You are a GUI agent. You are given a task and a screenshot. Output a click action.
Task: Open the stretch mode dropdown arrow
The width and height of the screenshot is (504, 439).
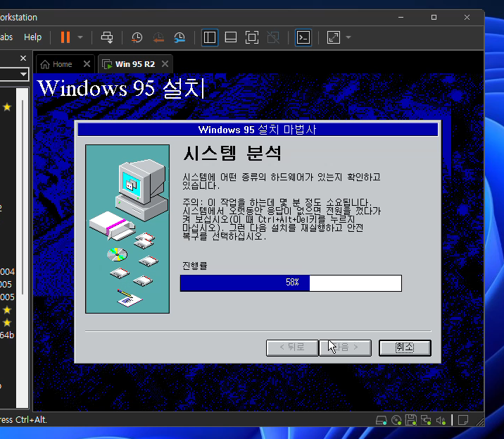coord(348,37)
